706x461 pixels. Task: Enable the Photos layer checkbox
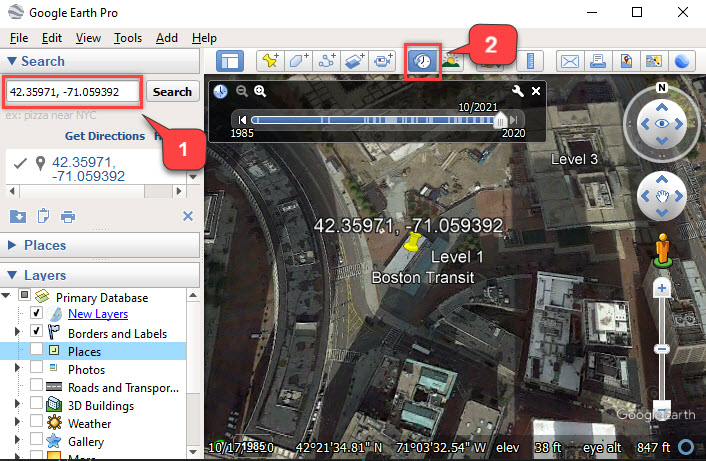click(x=36, y=367)
